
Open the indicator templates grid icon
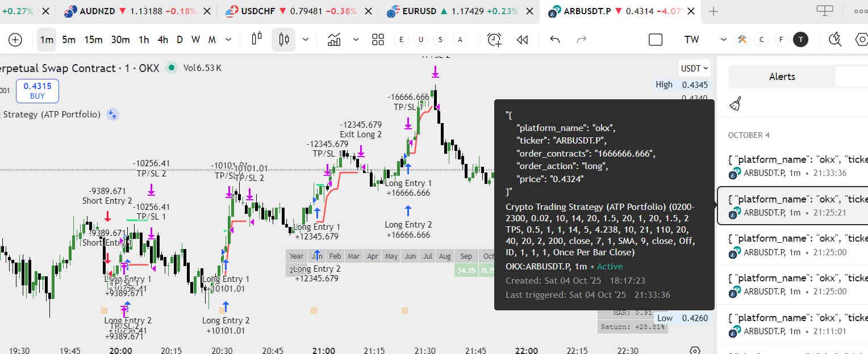pos(378,40)
